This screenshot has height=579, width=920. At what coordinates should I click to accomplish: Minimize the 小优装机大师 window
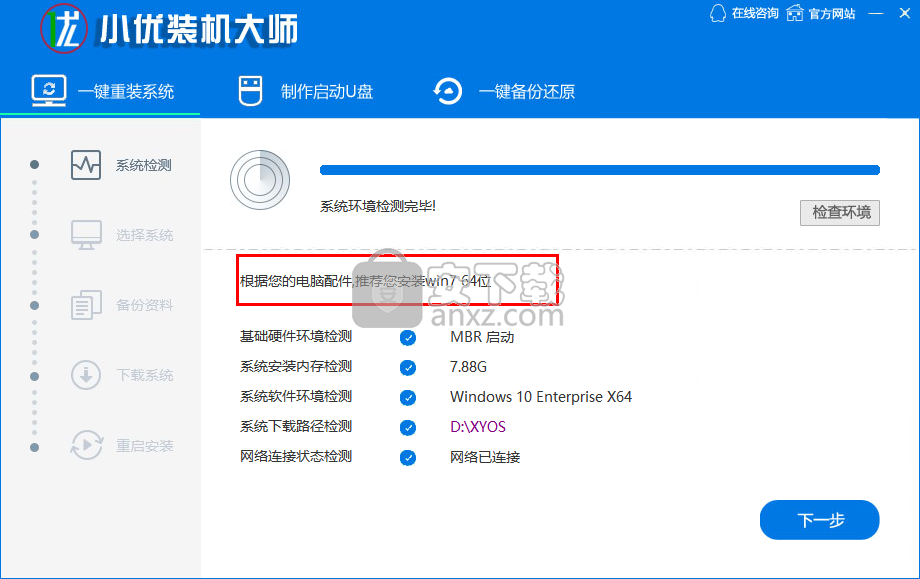(875, 13)
